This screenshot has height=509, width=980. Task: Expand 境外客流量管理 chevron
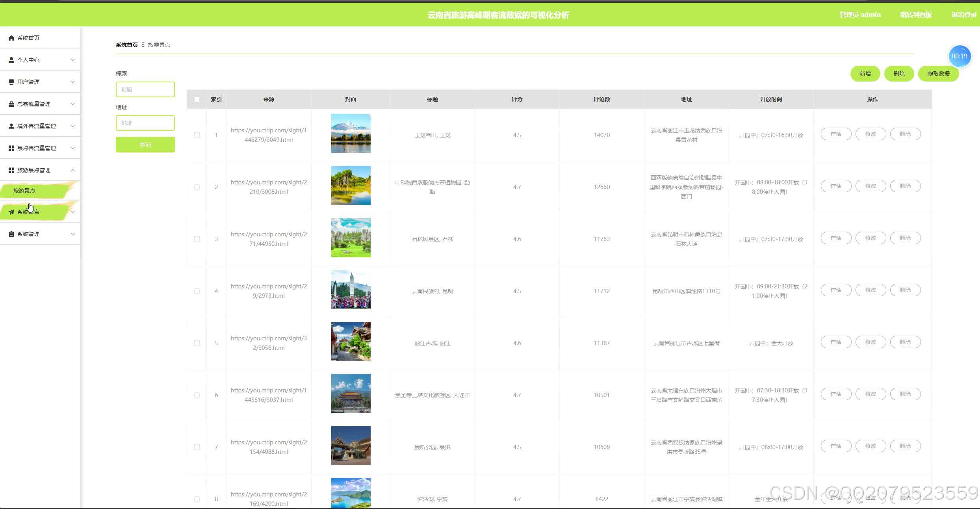(x=73, y=126)
